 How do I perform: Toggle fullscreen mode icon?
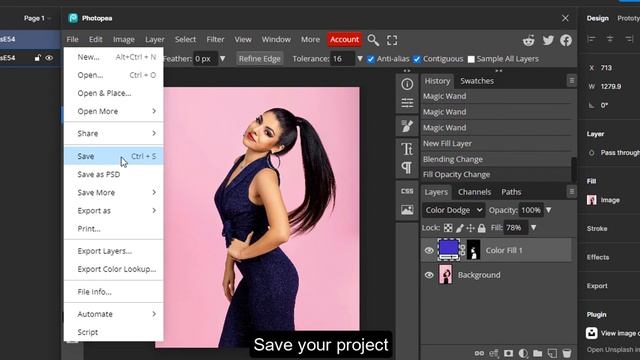coord(392,40)
